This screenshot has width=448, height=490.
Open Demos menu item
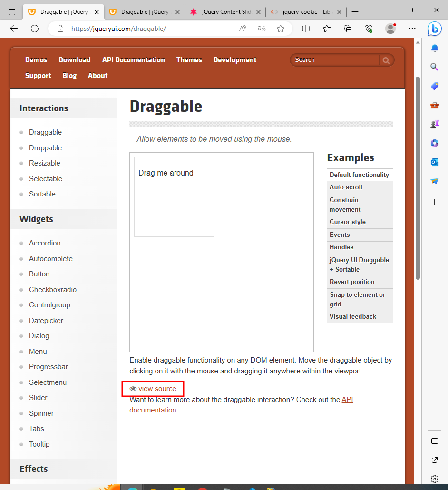(x=36, y=59)
